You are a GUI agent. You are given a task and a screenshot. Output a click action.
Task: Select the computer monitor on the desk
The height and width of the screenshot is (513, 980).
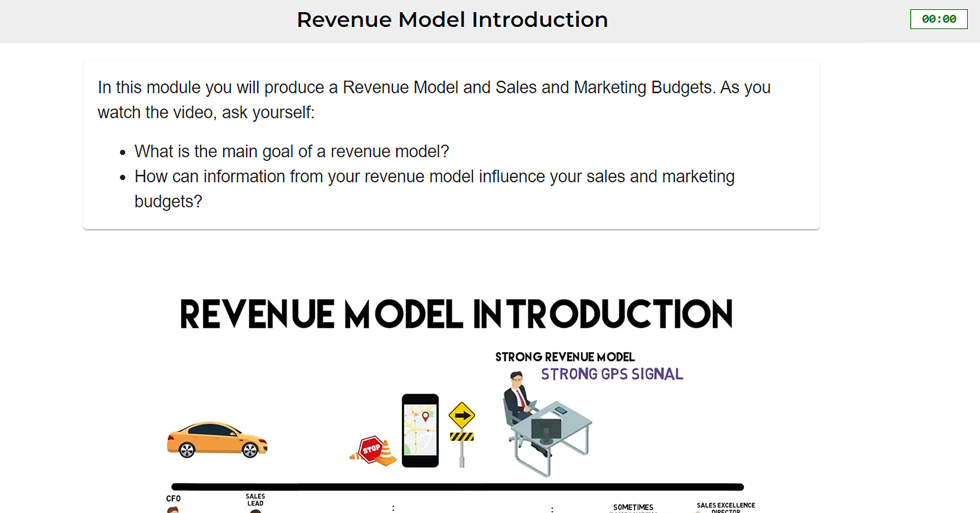pos(545,430)
